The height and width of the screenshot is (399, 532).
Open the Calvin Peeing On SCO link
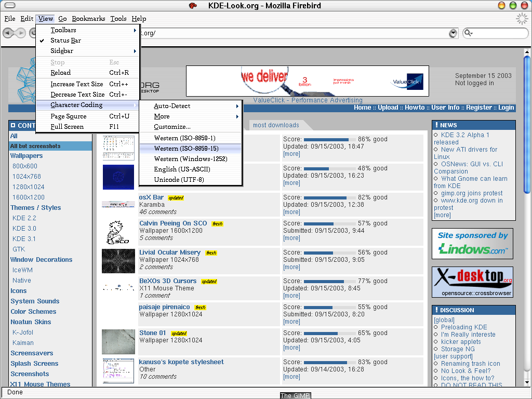173,223
